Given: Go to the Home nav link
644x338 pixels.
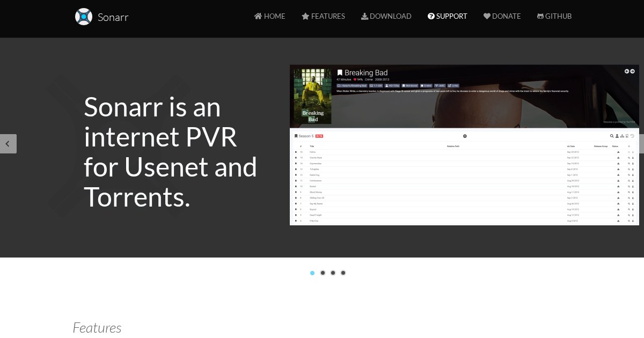Looking at the screenshot, I should coord(270,16).
